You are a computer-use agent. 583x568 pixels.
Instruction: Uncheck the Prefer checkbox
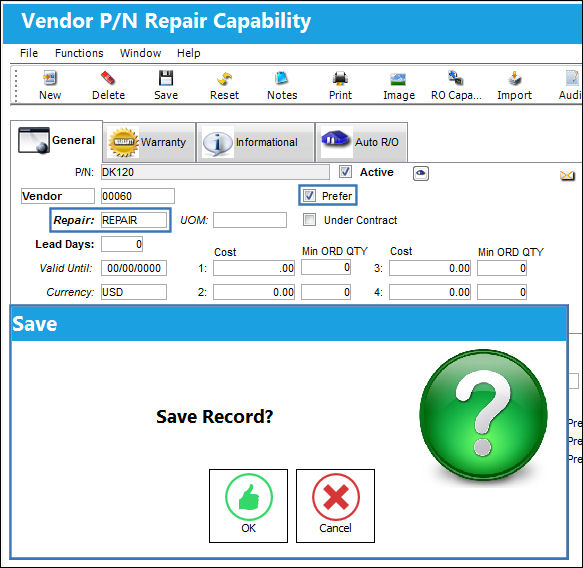coord(309,195)
